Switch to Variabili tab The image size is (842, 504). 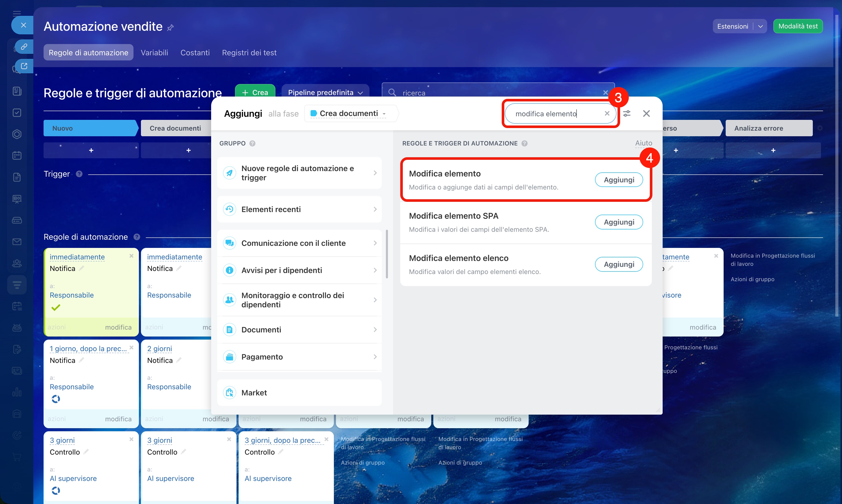point(154,53)
